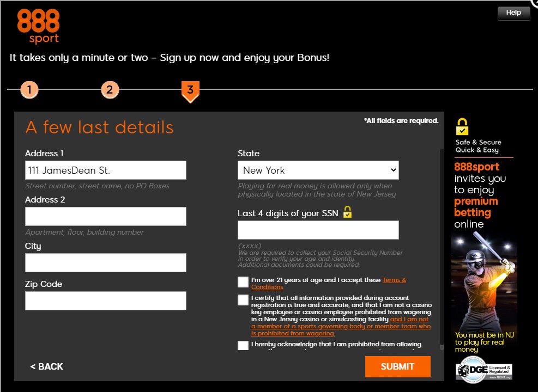Check the over 21 years of age box
Screen dimensions: 538x392
pos(243,282)
